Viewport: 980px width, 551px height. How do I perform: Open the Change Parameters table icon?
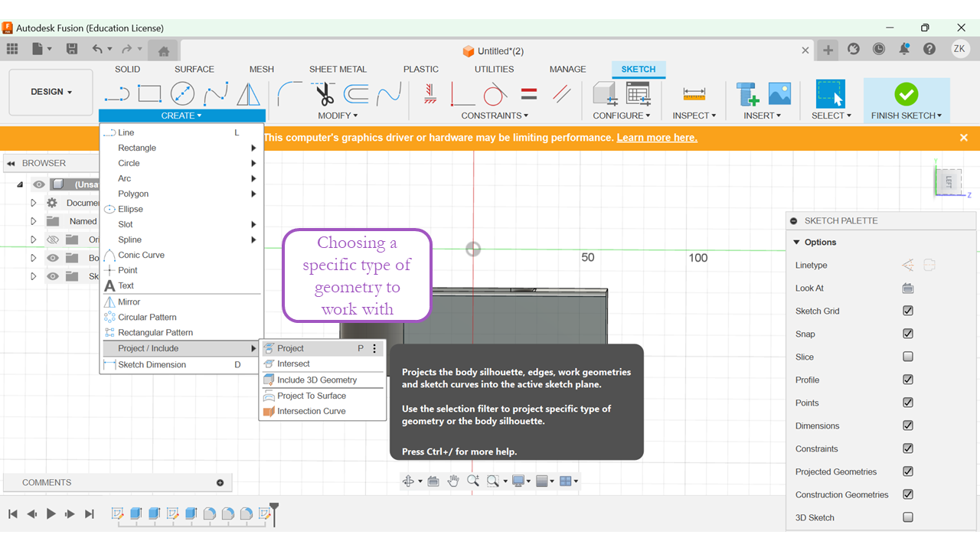(639, 94)
